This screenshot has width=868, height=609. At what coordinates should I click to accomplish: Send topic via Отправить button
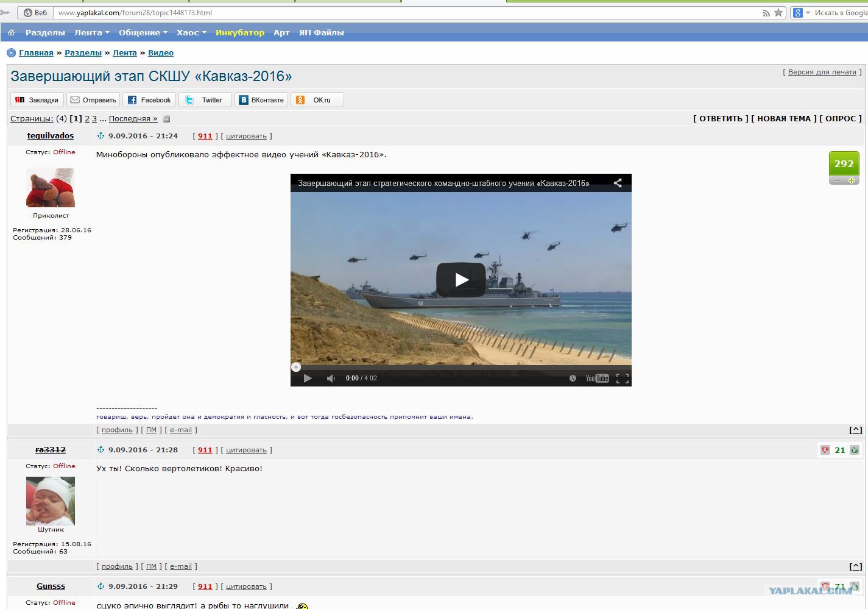[x=93, y=100]
